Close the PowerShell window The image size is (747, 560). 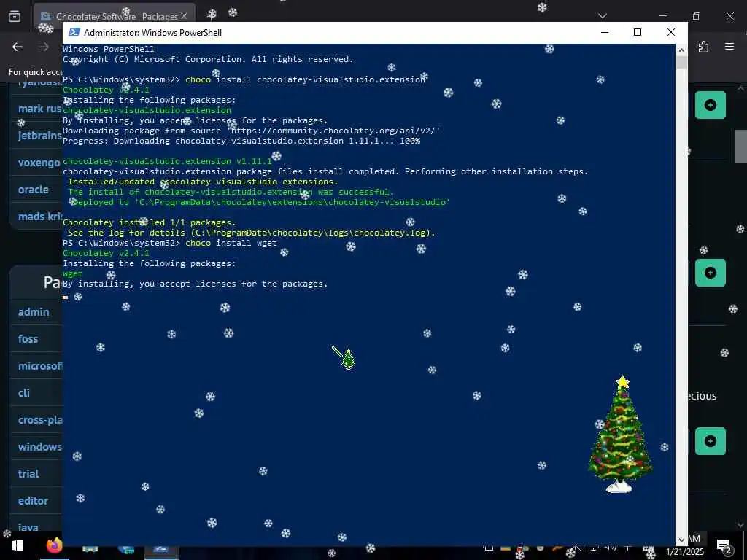671,32
